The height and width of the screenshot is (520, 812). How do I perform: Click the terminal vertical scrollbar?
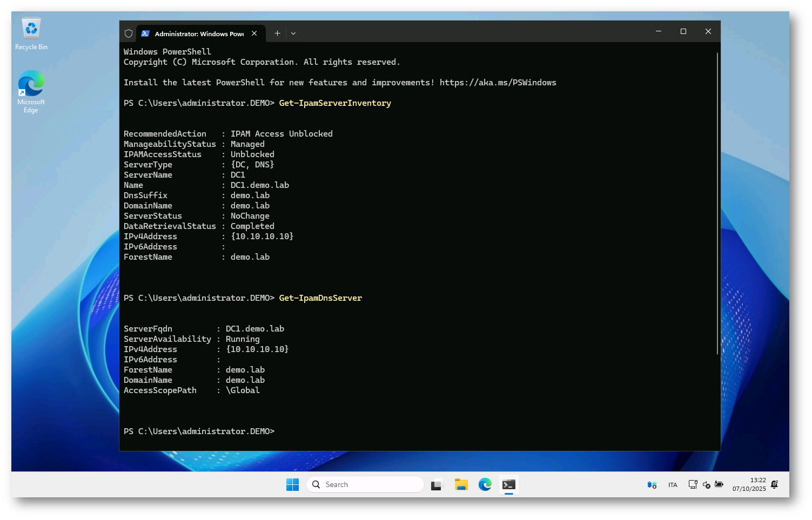[x=717, y=205]
